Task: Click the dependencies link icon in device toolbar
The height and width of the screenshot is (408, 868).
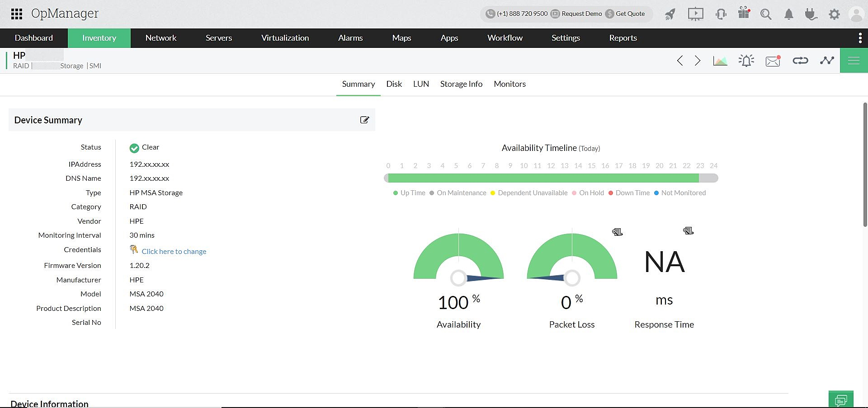Action: (800, 60)
